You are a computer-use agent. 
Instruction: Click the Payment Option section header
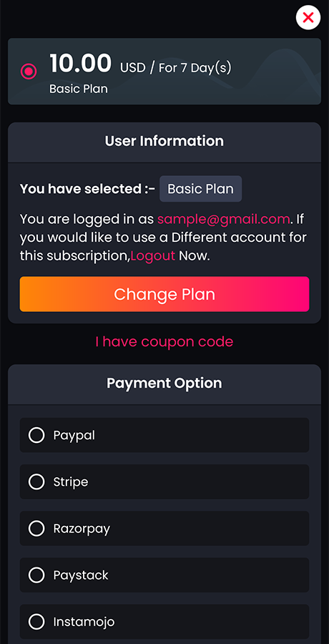point(164,383)
